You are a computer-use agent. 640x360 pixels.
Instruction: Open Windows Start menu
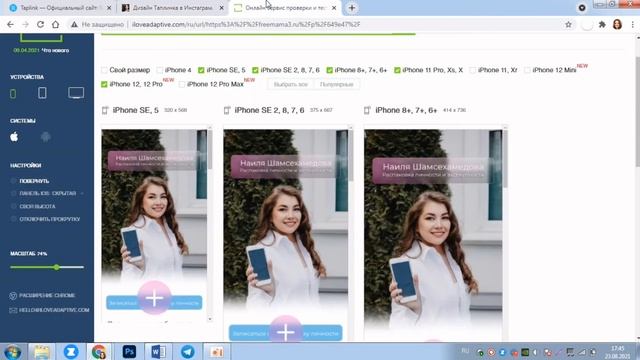pyautogui.click(x=12, y=352)
